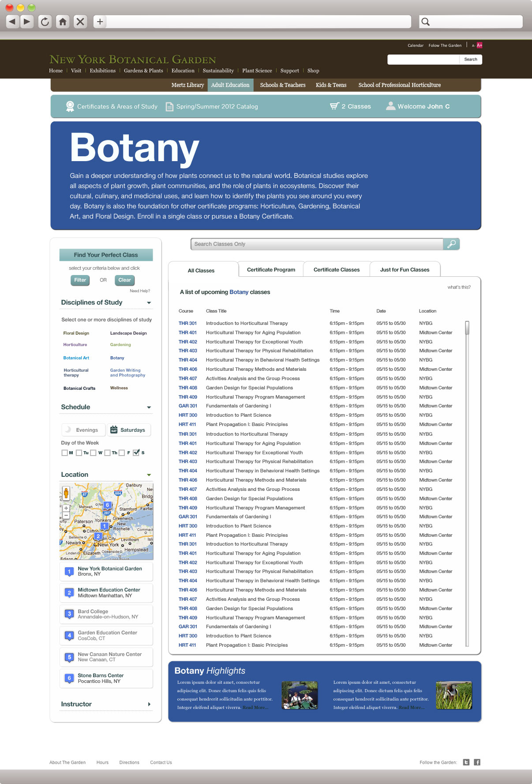Screen dimensions: 532x784
Task: Check the Tu (Tuesday) checkbox
Action: pos(79,452)
